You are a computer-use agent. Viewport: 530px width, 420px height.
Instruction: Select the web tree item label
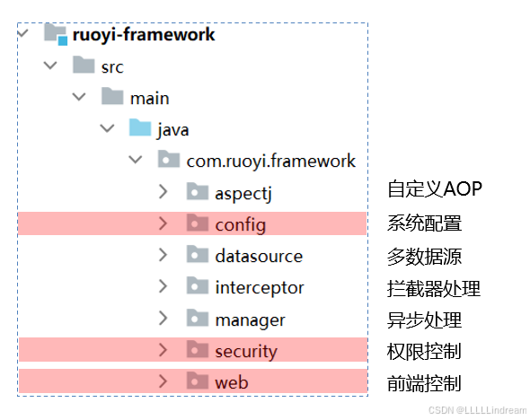pyautogui.click(x=232, y=382)
